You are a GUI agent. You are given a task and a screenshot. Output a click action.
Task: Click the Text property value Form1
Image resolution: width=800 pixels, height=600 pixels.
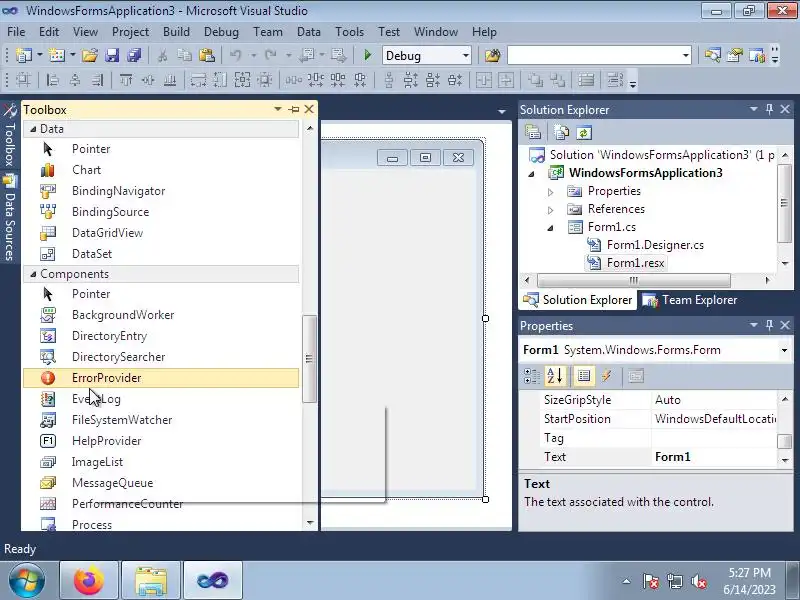(x=714, y=457)
